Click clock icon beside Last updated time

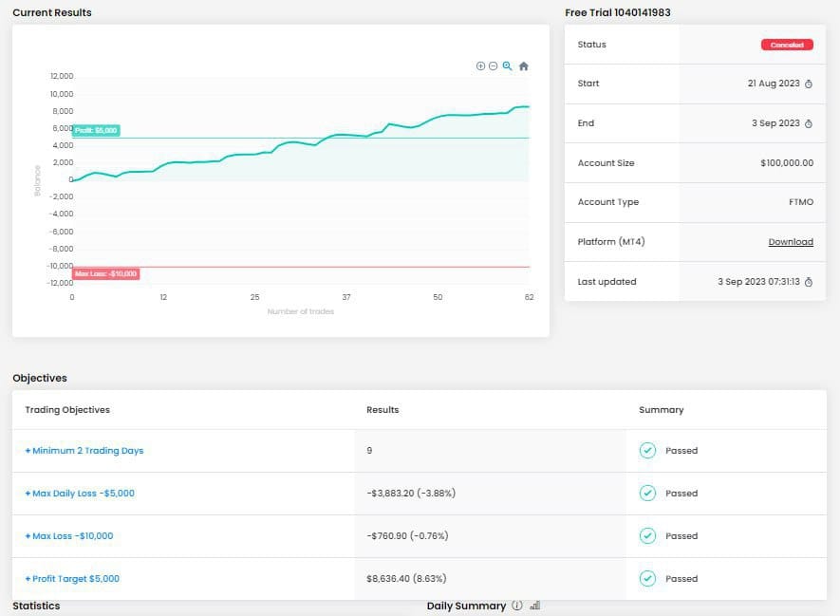pos(809,282)
